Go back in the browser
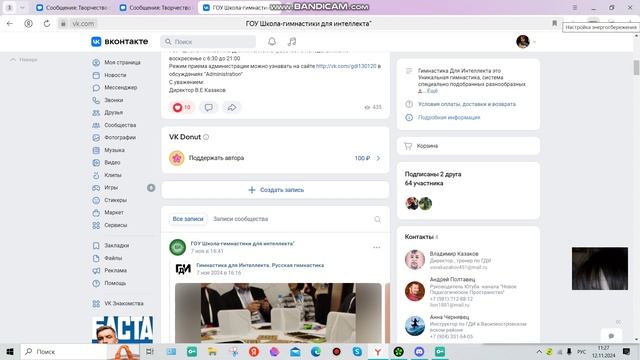Screen dimensions: 640x360 [10, 24]
